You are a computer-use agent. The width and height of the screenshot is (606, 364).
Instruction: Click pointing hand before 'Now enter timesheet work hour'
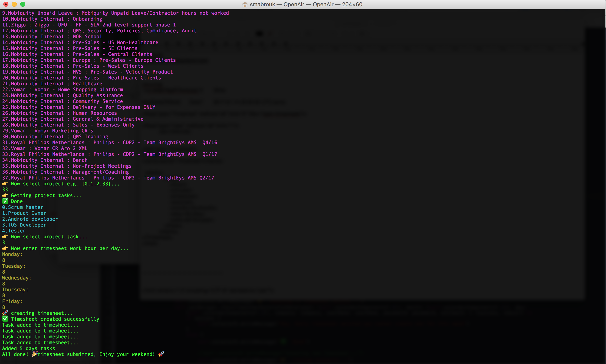[5, 248]
